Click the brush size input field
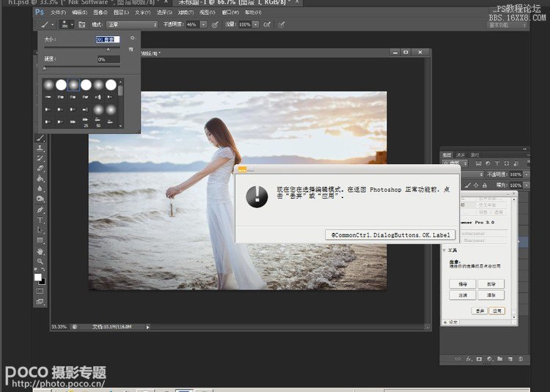 click(x=108, y=40)
